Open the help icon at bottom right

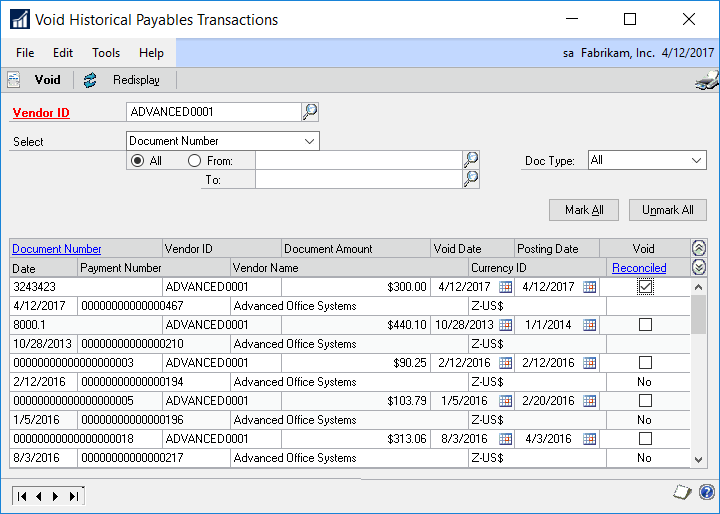(706, 493)
